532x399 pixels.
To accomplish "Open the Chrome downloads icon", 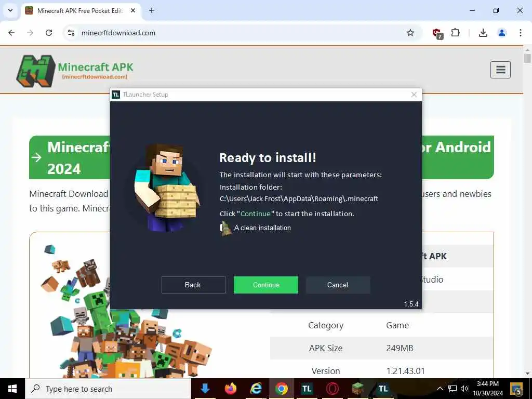I will [483, 33].
